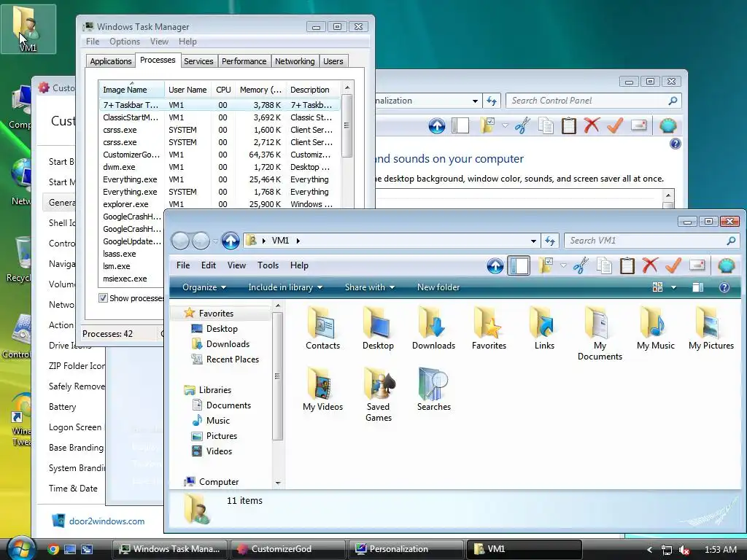Click the refresh icon next to VM1 address bar
Screen dimensions: 747x560
550,241
